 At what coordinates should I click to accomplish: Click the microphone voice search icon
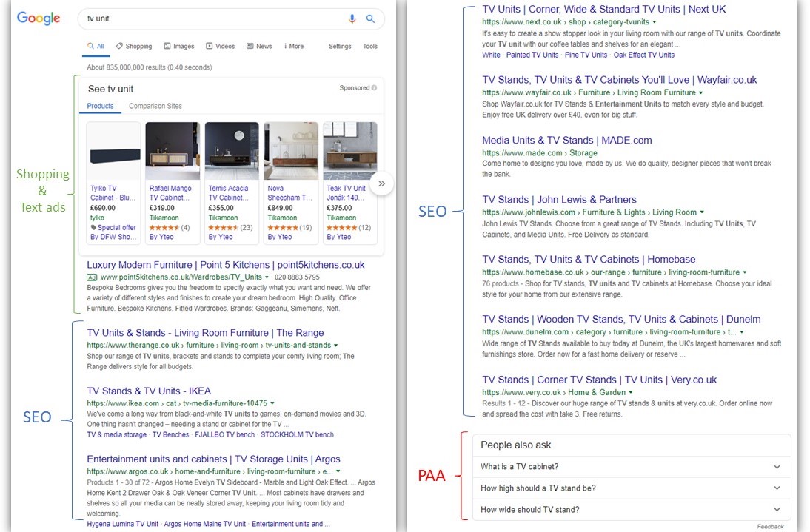[x=352, y=18]
